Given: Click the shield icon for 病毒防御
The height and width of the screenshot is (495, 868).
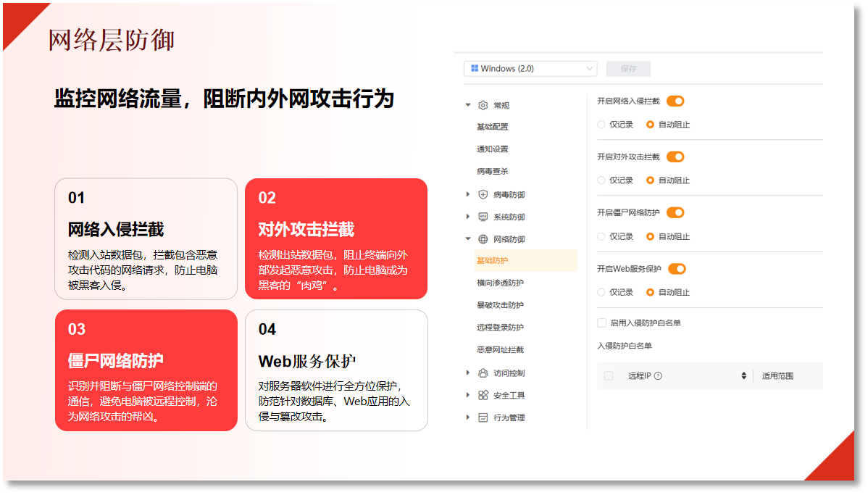Looking at the screenshot, I should point(483,194).
